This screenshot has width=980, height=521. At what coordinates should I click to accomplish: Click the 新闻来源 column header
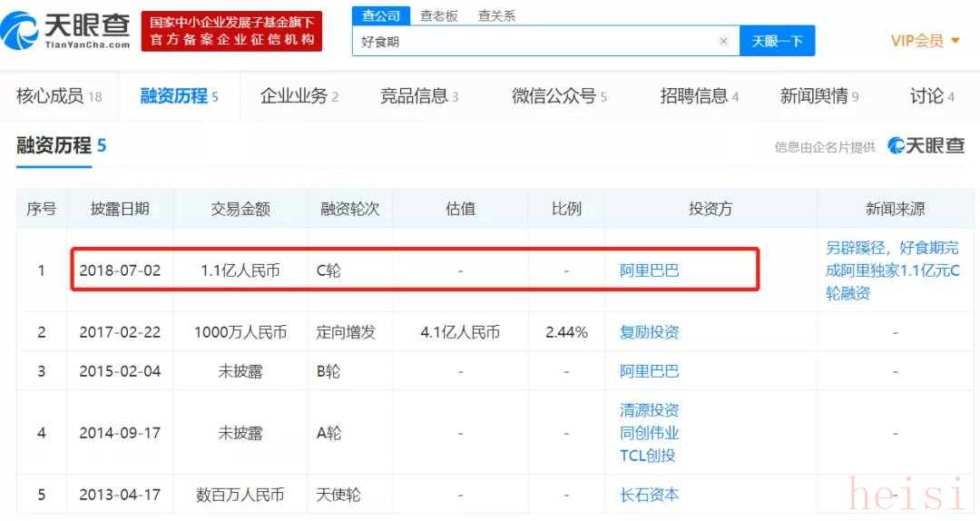click(x=895, y=208)
